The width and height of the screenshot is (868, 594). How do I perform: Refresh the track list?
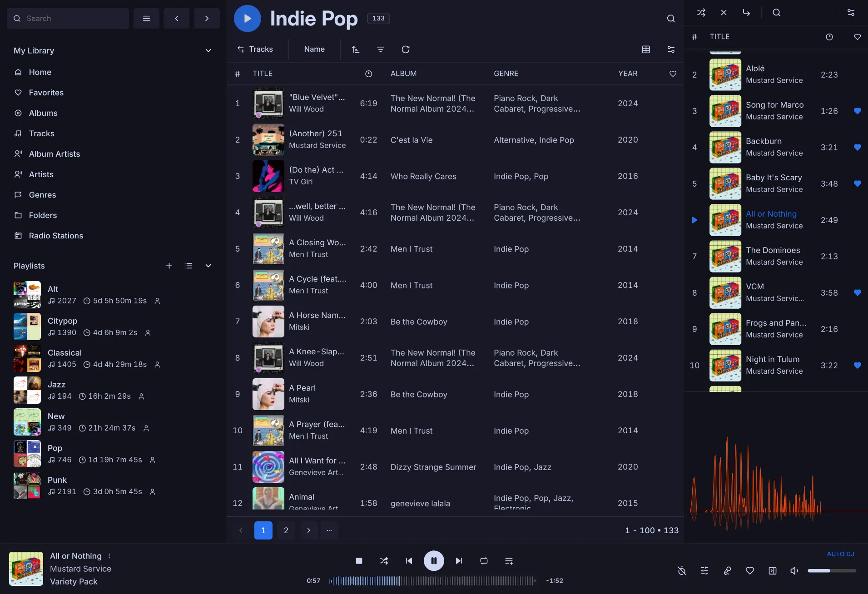coord(406,49)
